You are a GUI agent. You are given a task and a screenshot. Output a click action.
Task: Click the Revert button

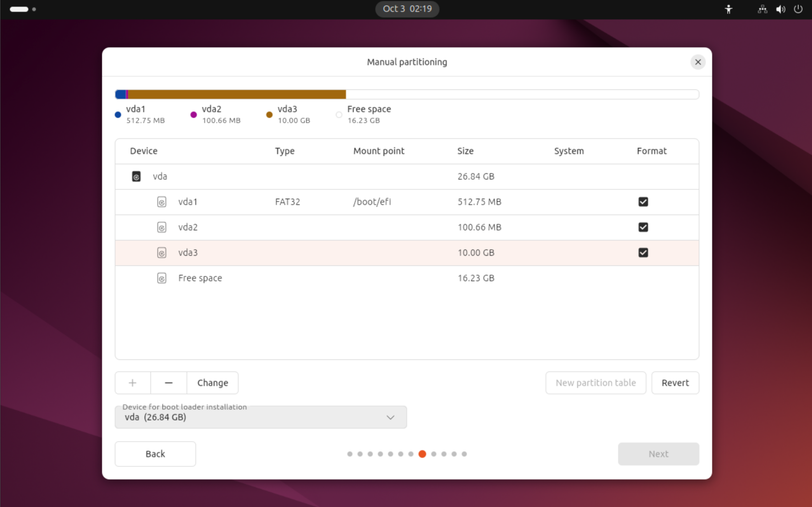point(675,383)
